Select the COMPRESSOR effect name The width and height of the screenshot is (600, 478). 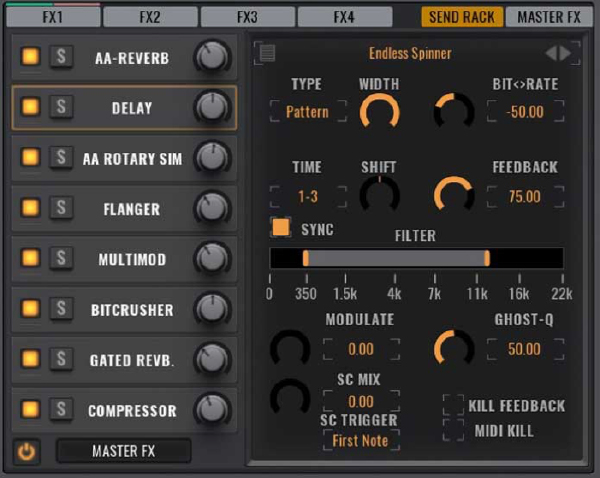132,411
